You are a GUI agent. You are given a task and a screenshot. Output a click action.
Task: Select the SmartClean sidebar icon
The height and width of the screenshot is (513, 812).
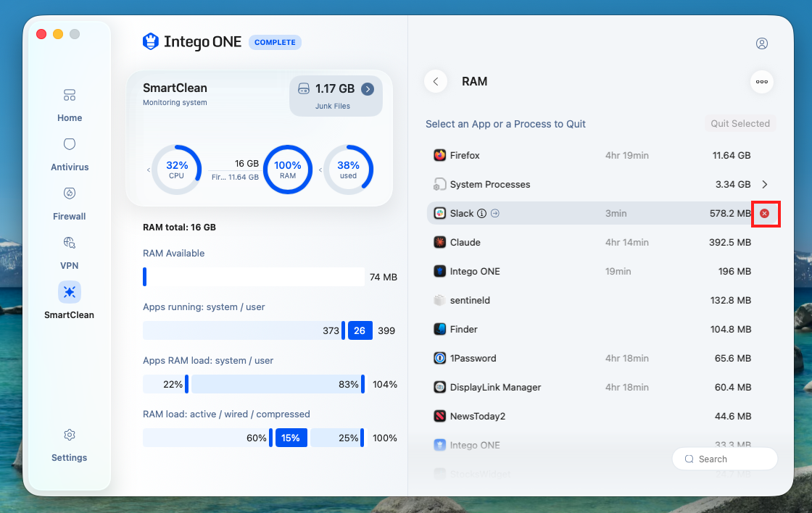tap(70, 292)
